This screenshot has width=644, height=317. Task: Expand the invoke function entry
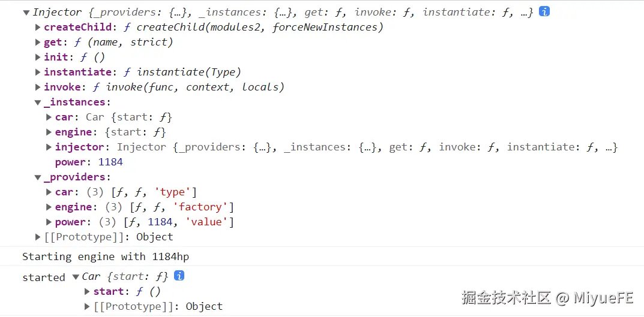click(38, 87)
